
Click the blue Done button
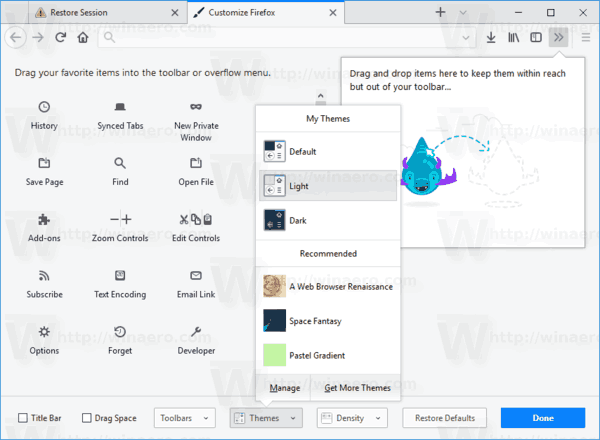tap(543, 418)
